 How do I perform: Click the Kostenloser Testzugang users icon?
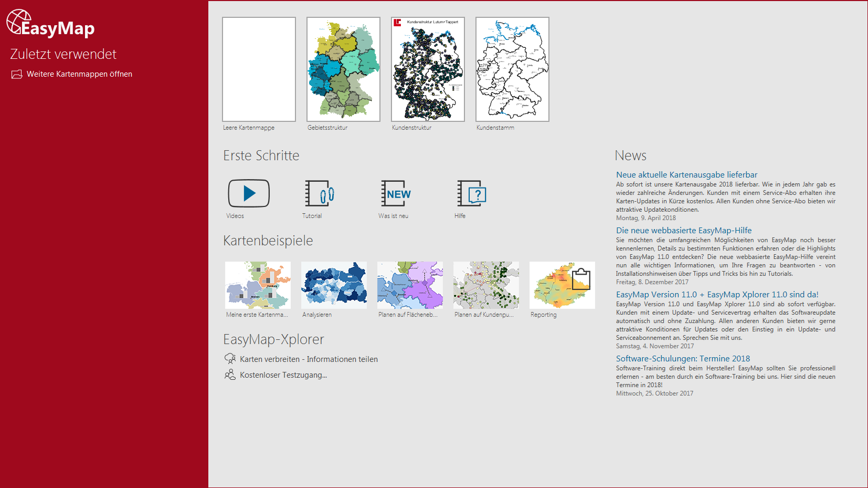230,375
